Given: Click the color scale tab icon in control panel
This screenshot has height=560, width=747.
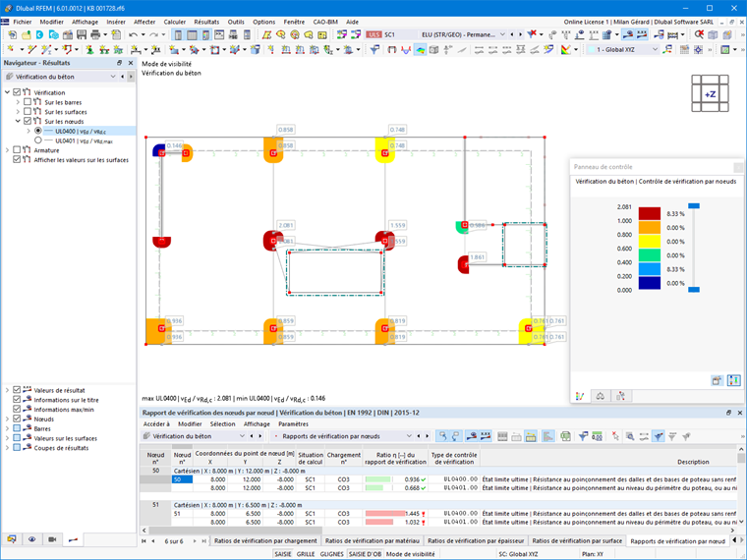Looking at the screenshot, I should tap(580, 396).
